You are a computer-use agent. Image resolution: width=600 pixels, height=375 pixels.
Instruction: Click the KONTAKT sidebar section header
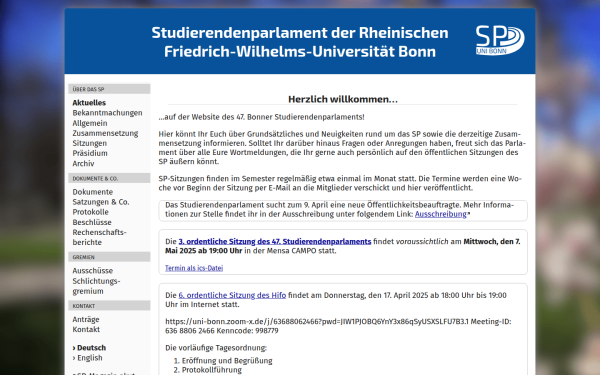pos(109,305)
